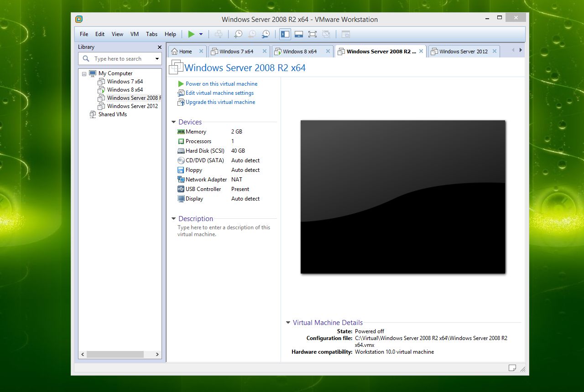This screenshot has height=392, width=584.
Task: Click the green Power On toolbar button
Action: pos(191,34)
